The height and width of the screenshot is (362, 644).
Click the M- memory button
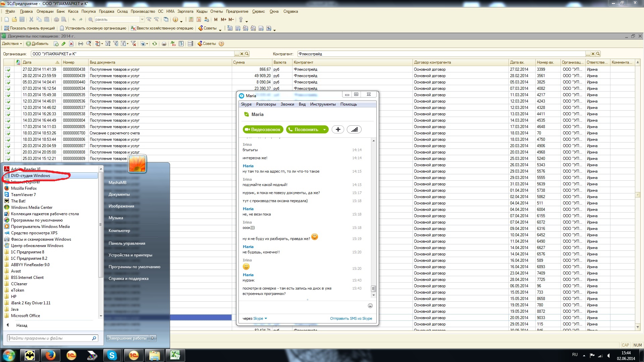coord(231,19)
